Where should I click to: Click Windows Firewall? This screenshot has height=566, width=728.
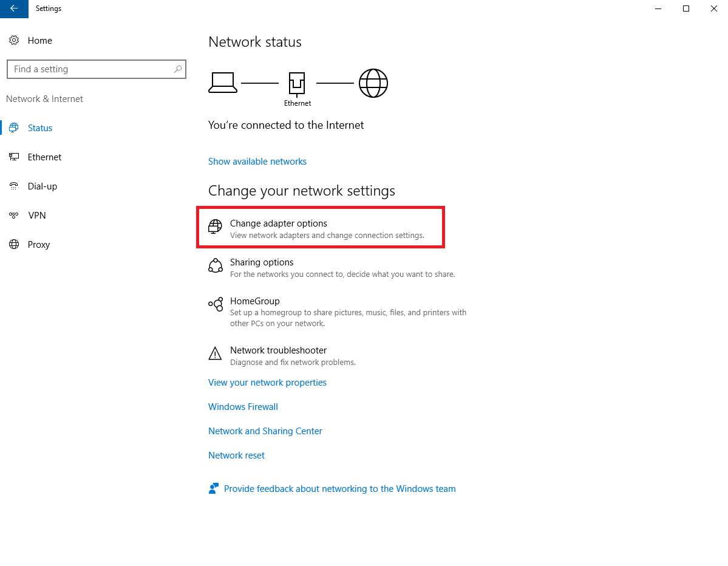click(243, 406)
